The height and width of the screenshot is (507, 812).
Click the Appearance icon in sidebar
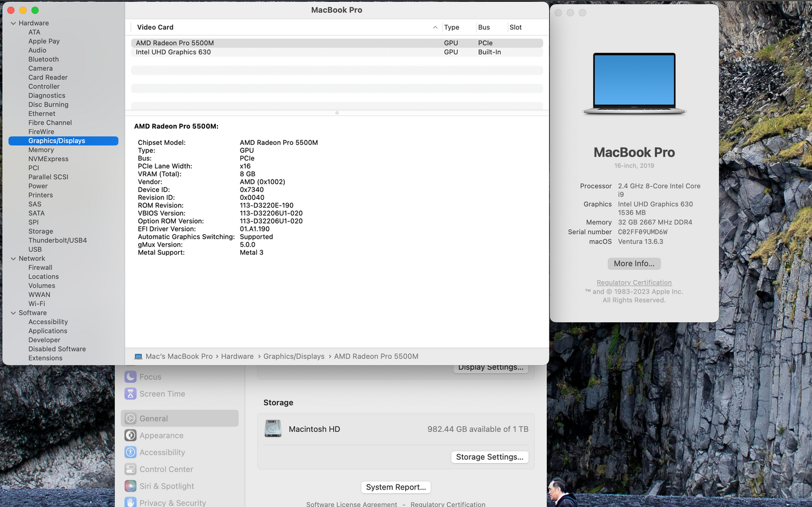[130, 435]
